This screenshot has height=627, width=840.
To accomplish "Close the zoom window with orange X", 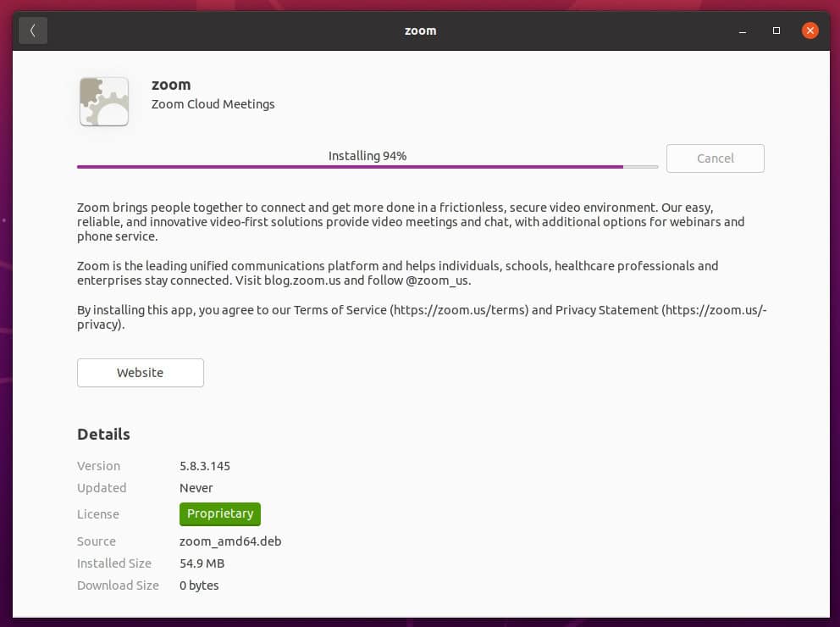I will pyautogui.click(x=810, y=31).
